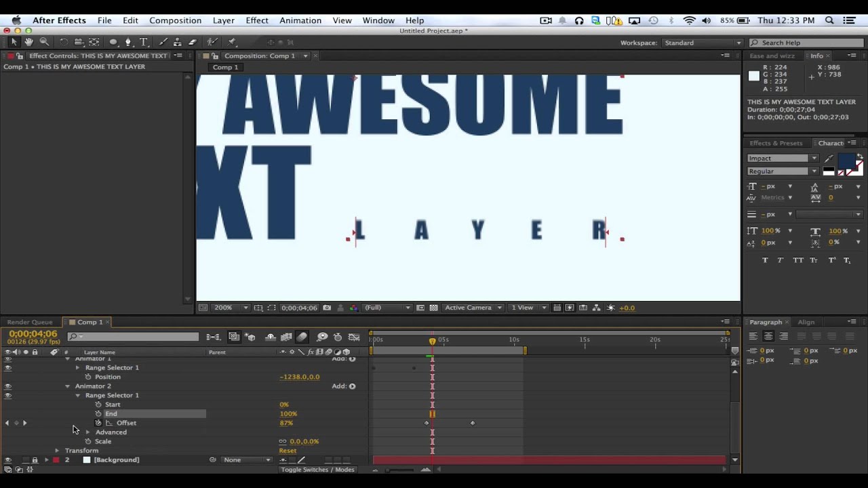Viewport: 868px width, 488px height.
Task: Select the Clone Stamp tool
Action: (178, 42)
